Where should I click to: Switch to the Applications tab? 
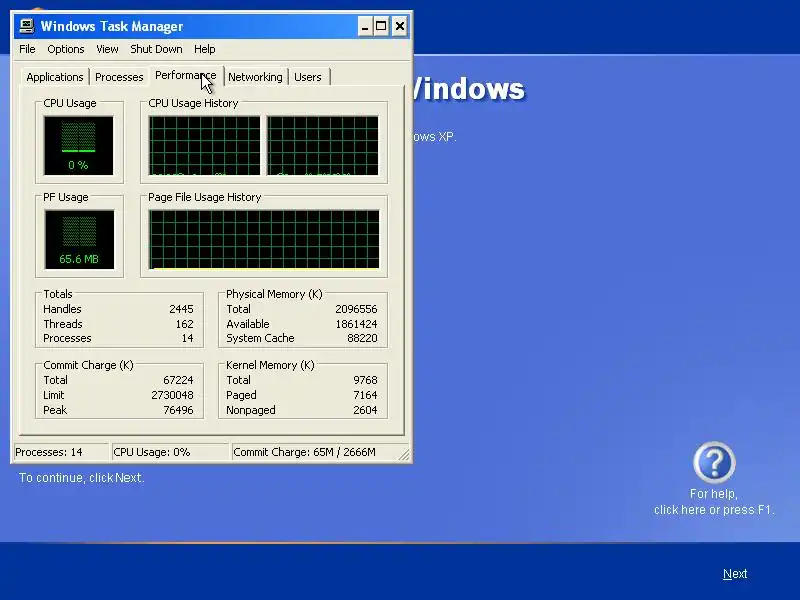pos(55,77)
